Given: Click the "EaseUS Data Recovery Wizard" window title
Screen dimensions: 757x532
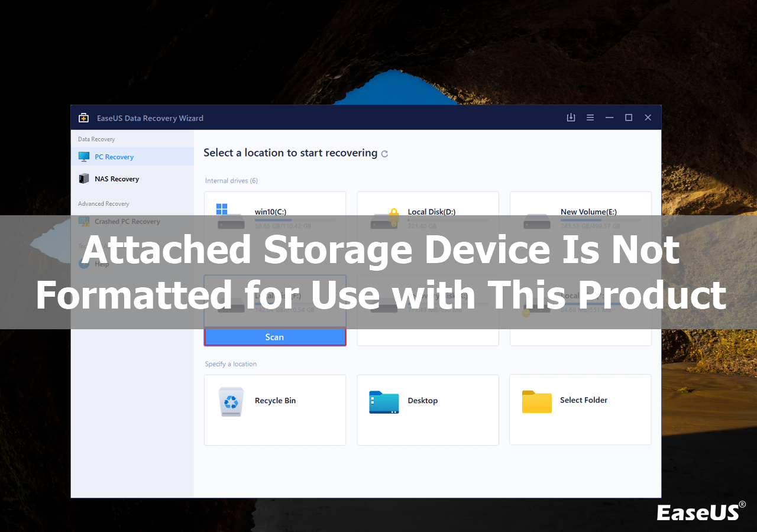Looking at the screenshot, I should click(x=149, y=118).
